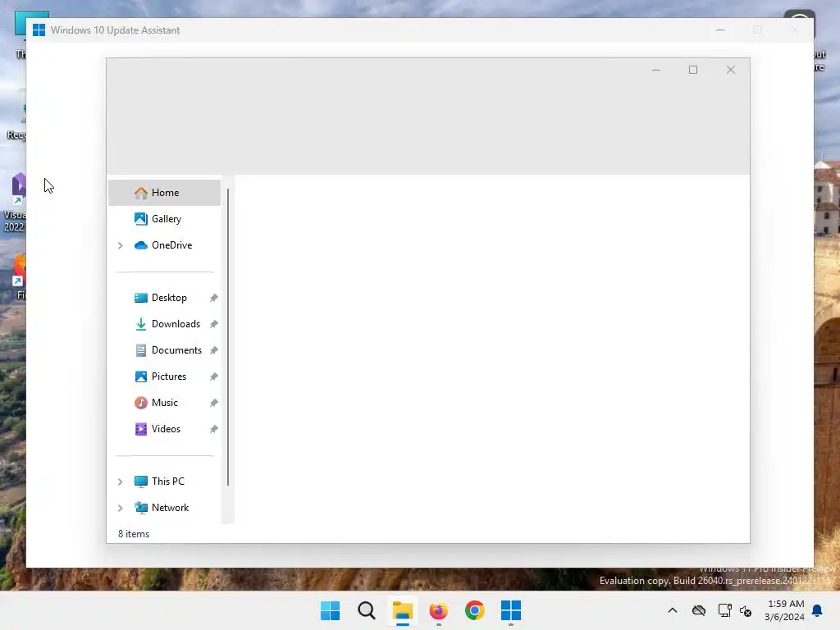Open the pinned Videos folder
The height and width of the screenshot is (630, 840).
164,429
